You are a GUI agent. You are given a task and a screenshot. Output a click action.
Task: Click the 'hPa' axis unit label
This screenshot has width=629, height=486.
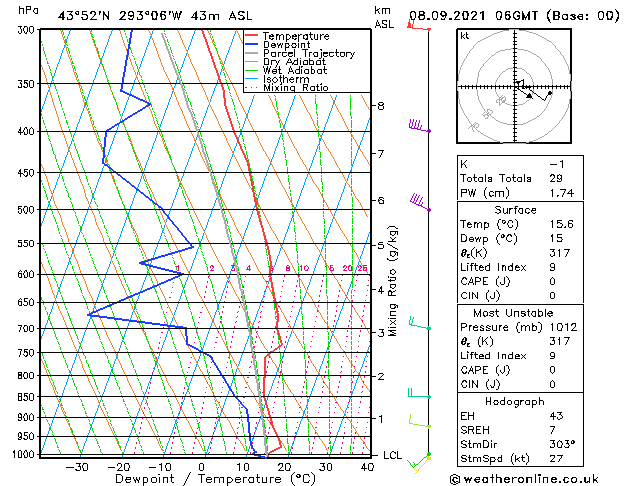tap(28, 10)
